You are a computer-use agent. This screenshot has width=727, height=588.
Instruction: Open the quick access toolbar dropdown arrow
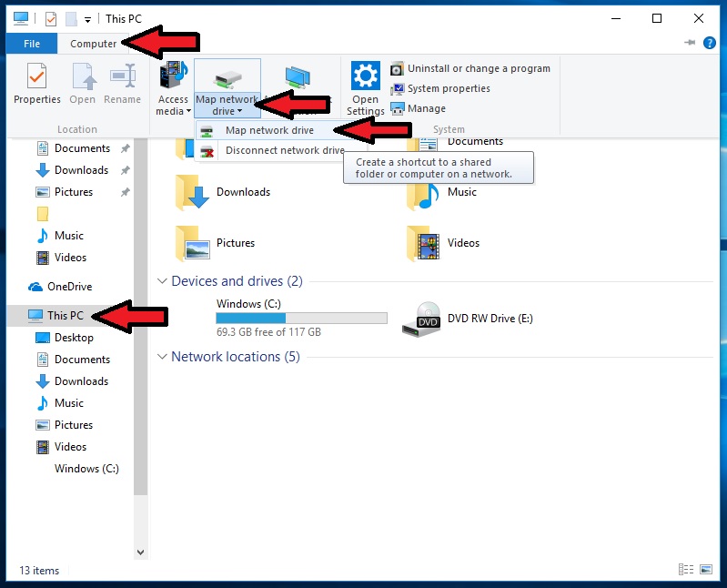click(x=87, y=19)
